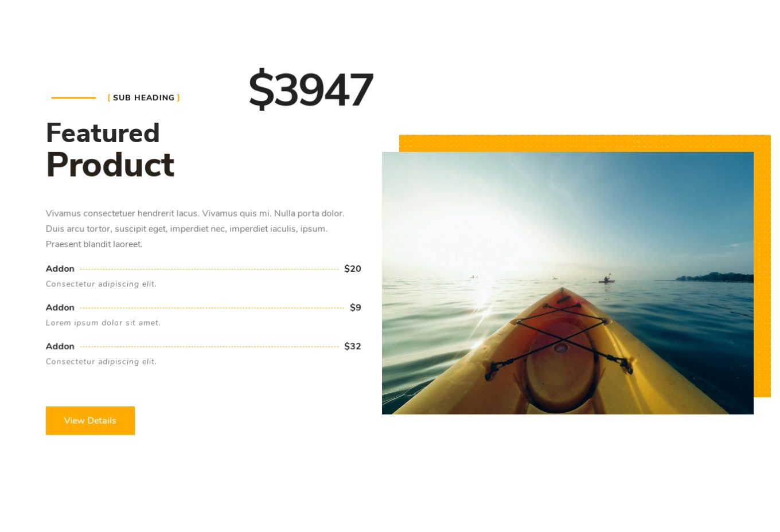780x532 pixels.
Task: Select the SUB HEADING label
Action: 143,97
